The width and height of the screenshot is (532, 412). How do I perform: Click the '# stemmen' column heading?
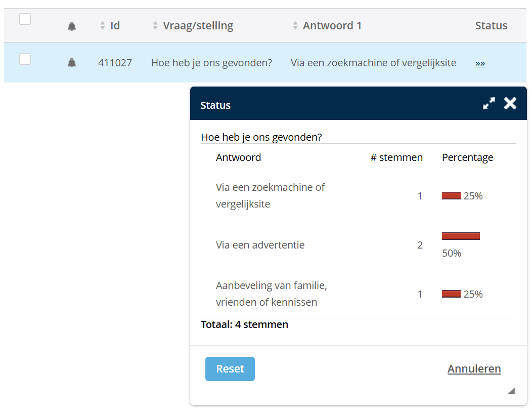tap(396, 157)
